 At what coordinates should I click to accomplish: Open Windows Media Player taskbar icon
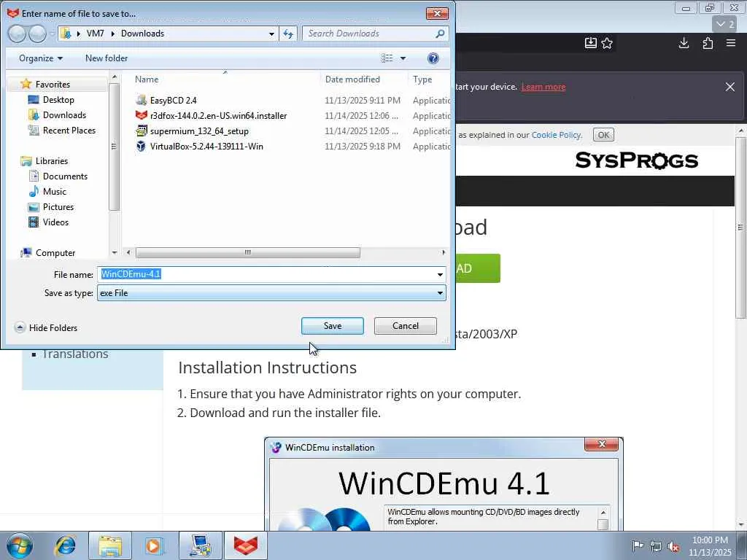(154, 545)
